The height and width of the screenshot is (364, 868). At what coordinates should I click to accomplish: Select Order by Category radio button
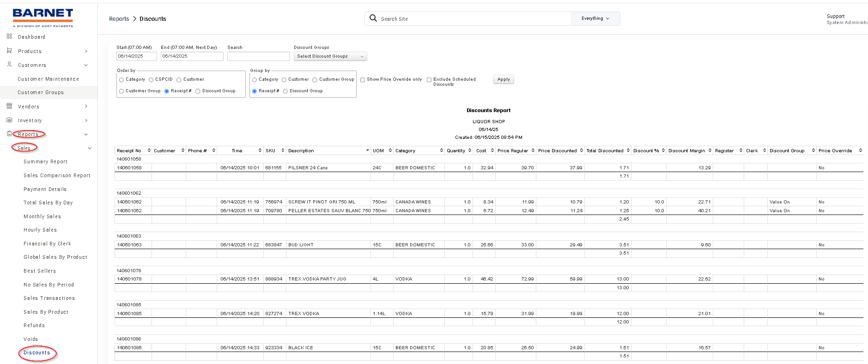[x=121, y=80]
